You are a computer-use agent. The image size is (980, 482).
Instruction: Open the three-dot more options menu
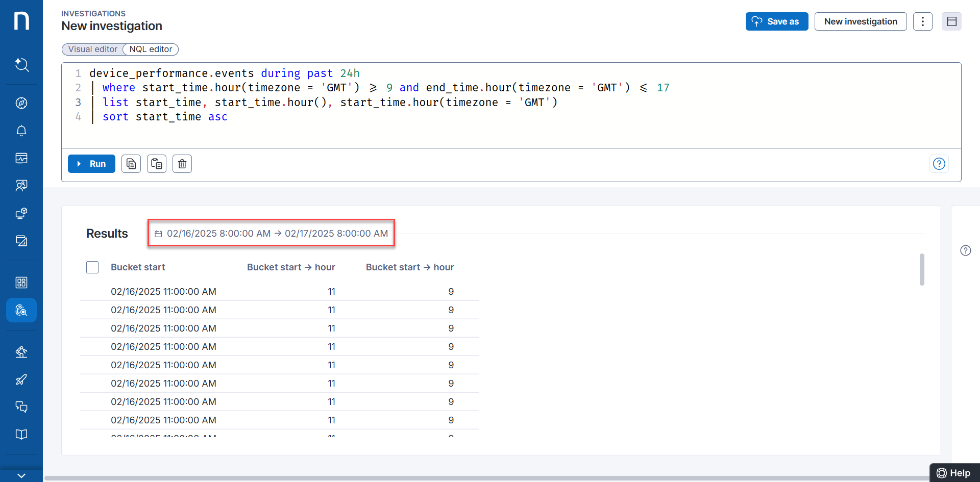922,21
